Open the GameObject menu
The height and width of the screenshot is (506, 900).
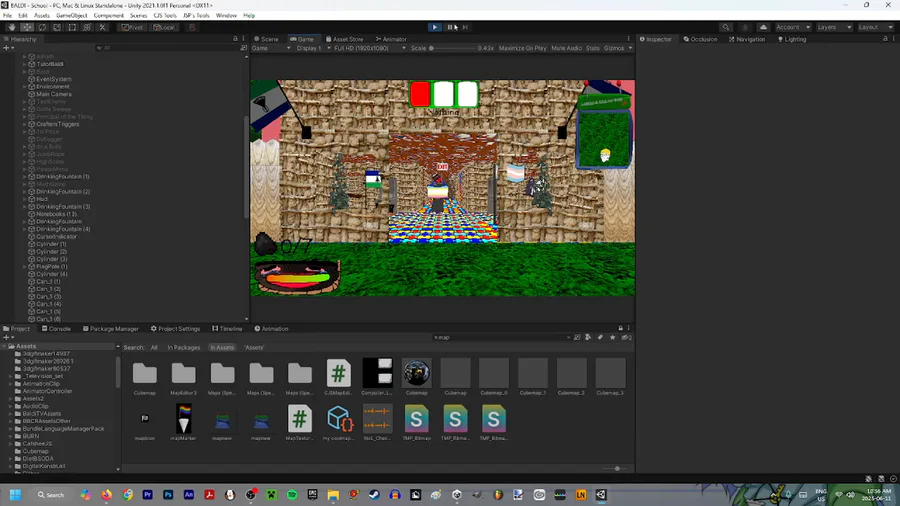tap(72, 15)
